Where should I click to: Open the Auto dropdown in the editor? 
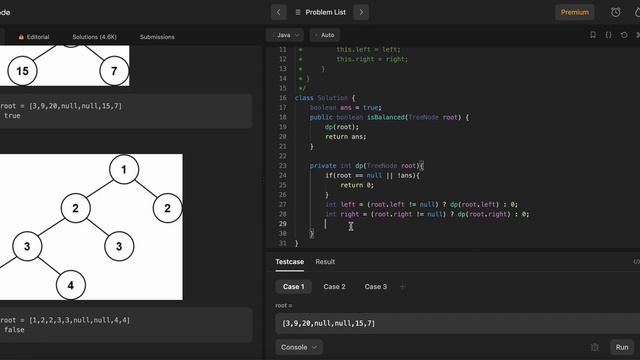pyautogui.click(x=324, y=35)
